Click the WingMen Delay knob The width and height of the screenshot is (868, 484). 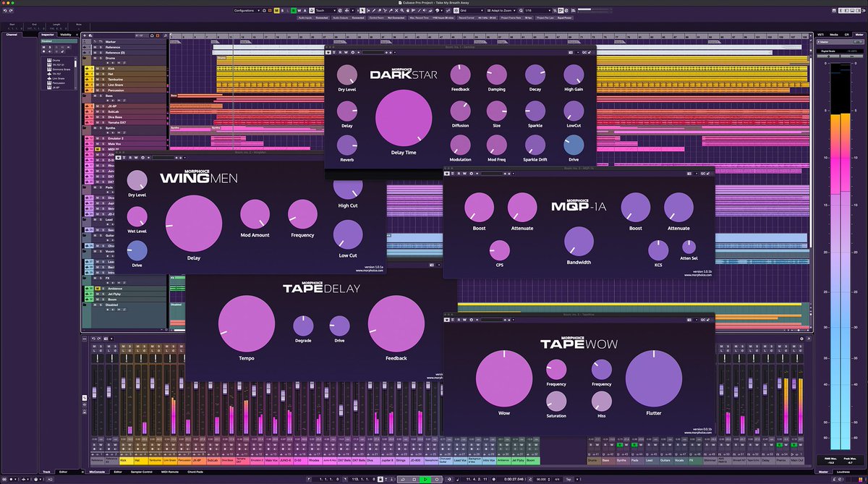194,224
